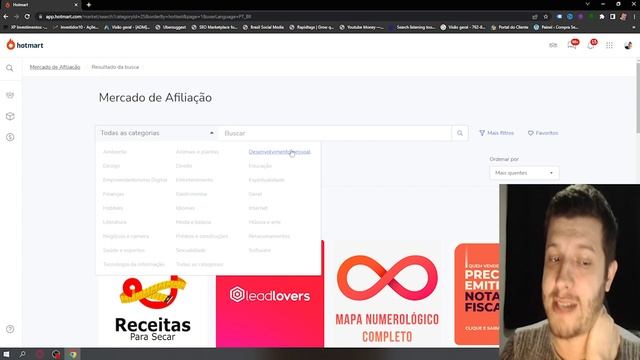
Task: Bookmark the page with the star icon
Action: click(x=546, y=17)
